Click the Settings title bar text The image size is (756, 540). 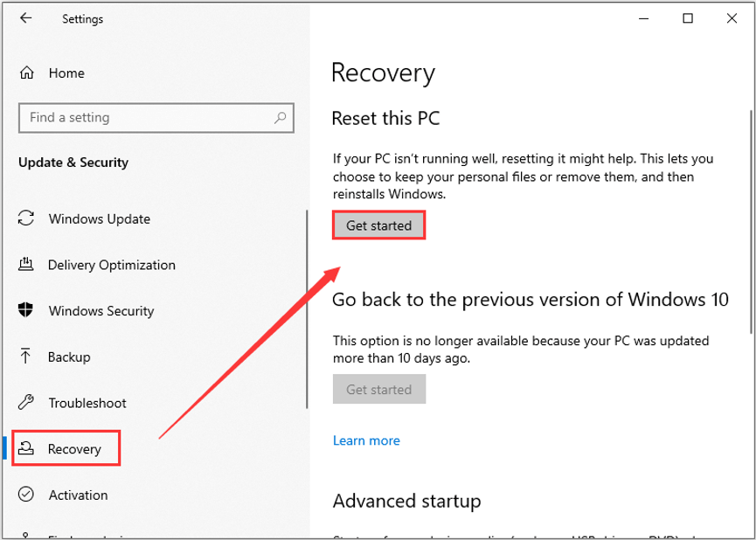[x=83, y=18]
